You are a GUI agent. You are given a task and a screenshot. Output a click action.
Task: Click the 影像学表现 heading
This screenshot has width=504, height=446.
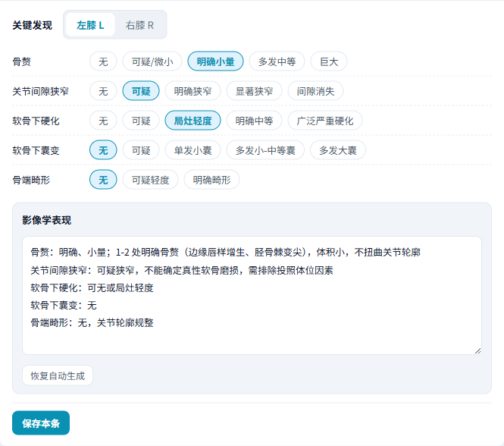(46, 220)
